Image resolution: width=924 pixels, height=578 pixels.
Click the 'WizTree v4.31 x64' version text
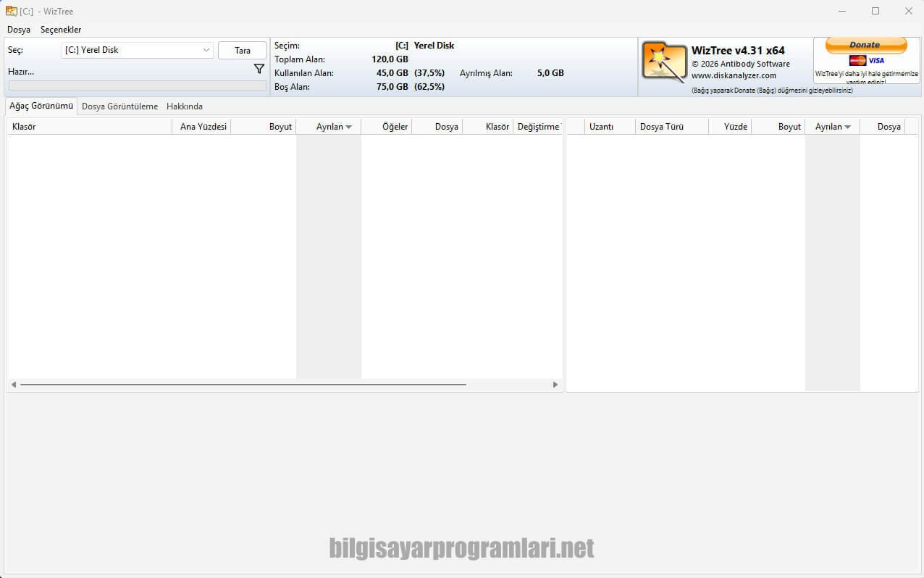click(738, 51)
